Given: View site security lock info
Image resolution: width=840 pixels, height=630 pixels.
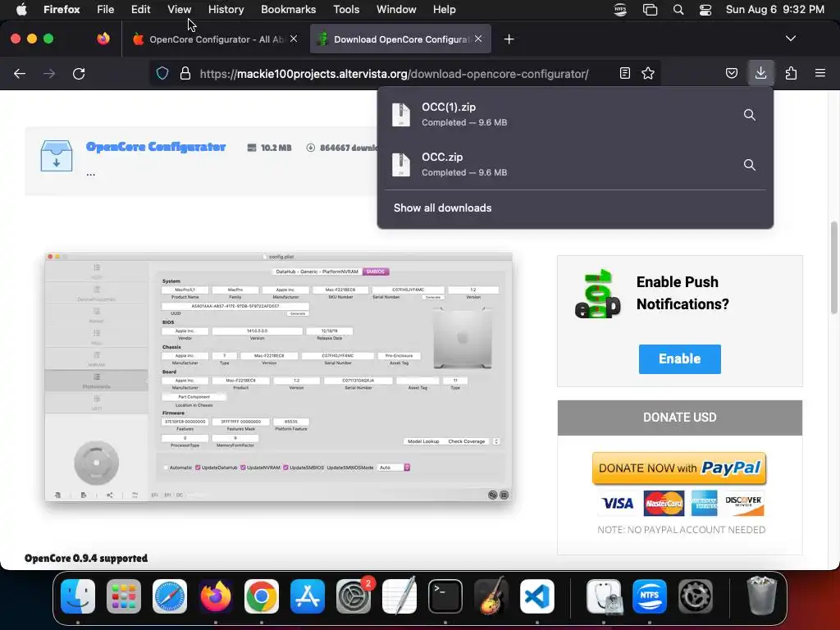Looking at the screenshot, I should click(185, 73).
